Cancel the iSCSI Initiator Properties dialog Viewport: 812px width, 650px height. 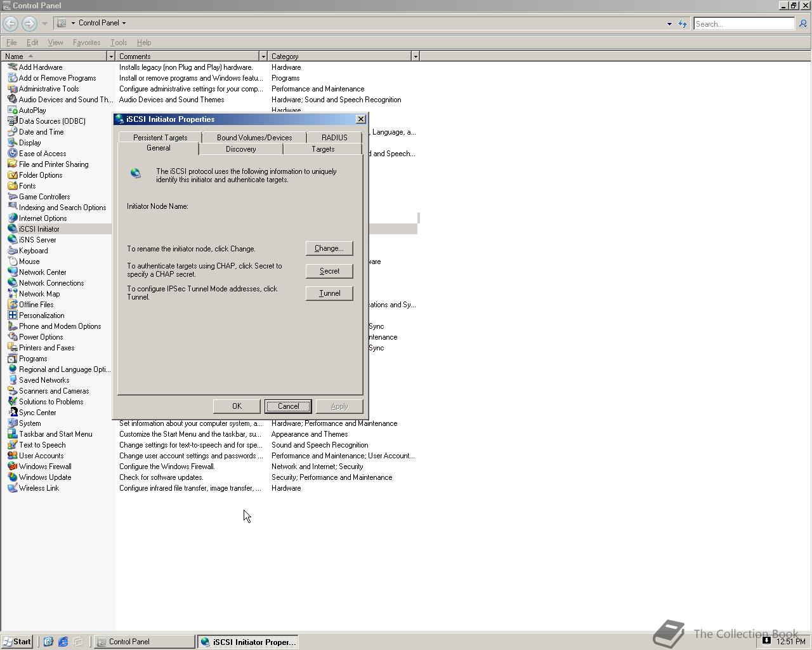pyautogui.click(x=288, y=406)
